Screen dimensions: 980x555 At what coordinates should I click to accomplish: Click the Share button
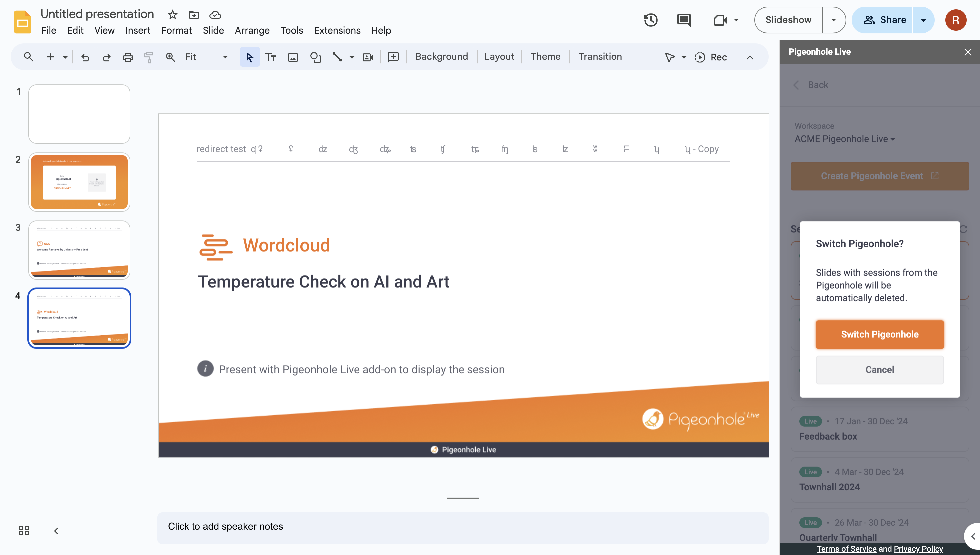point(882,20)
